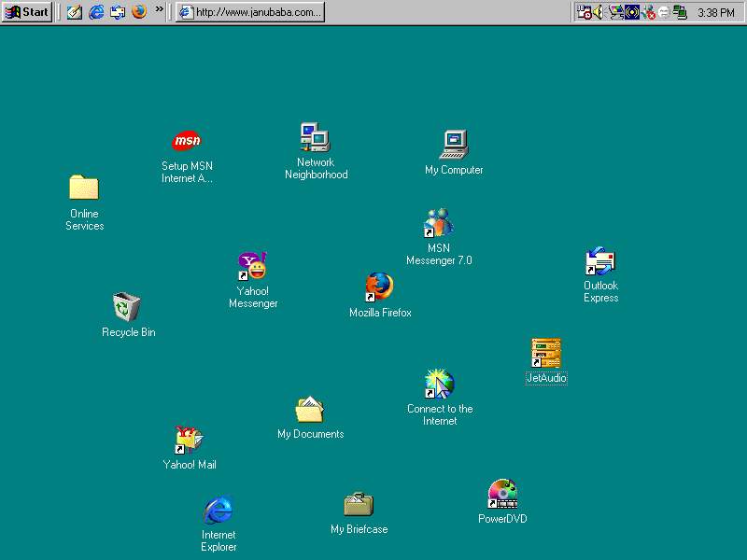Launch Outlook Express from Quick Launch bar
The image size is (747, 560).
click(118, 12)
